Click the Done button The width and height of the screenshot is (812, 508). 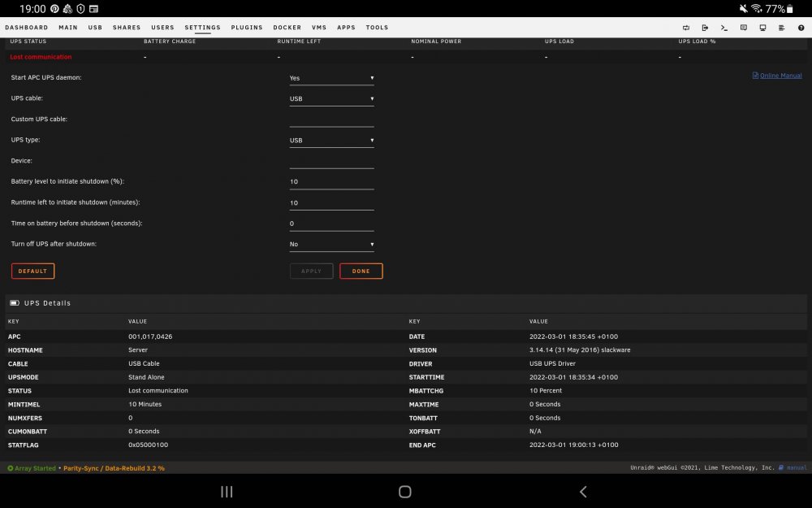(361, 271)
